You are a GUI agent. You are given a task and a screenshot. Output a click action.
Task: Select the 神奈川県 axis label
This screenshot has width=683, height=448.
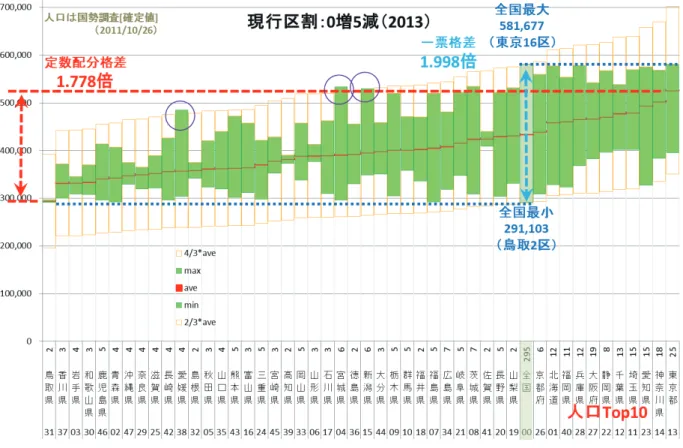[x=659, y=393]
